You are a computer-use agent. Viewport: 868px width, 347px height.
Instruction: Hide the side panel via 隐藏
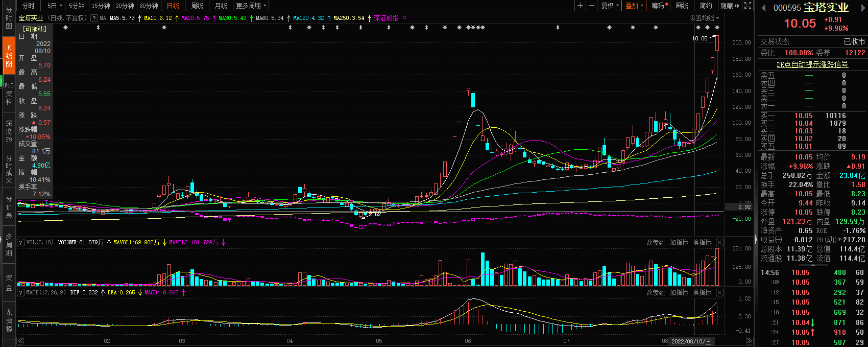tap(729, 6)
